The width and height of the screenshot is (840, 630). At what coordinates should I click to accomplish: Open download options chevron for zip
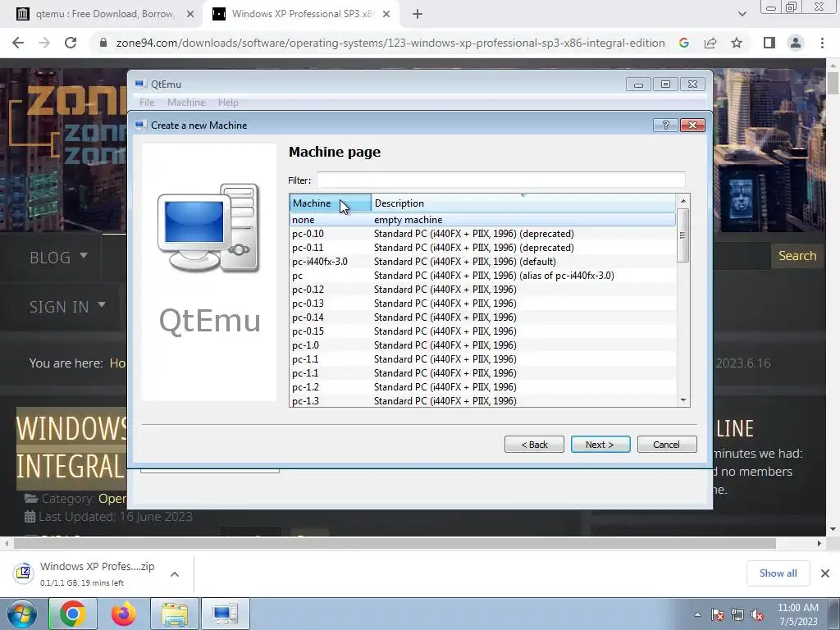[x=175, y=573]
